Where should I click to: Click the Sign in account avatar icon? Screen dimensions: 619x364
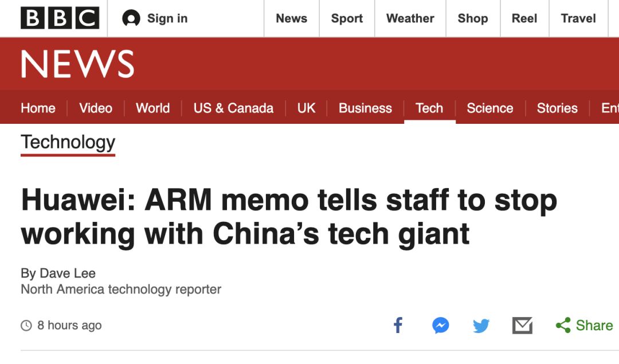[131, 18]
